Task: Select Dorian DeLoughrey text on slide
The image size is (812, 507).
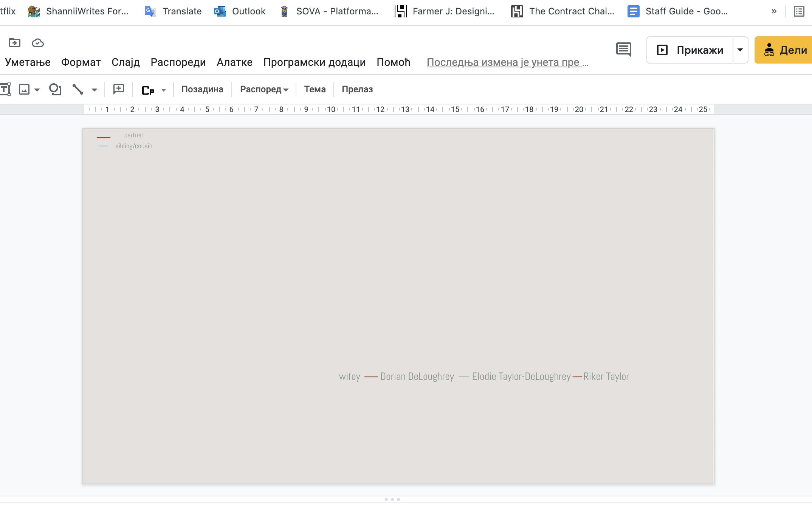Action: [417, 376]
